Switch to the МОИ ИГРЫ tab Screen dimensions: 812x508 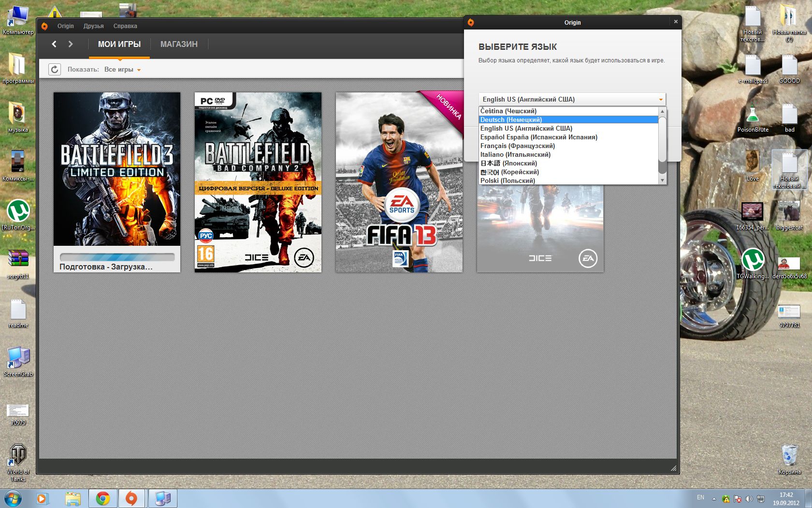(119, 44)
